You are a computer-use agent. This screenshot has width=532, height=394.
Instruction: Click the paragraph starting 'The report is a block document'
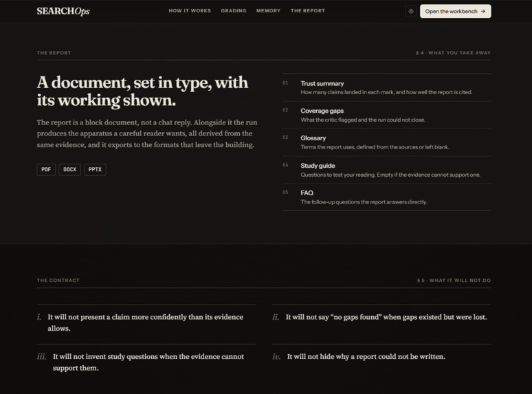(x=147, y=133)
